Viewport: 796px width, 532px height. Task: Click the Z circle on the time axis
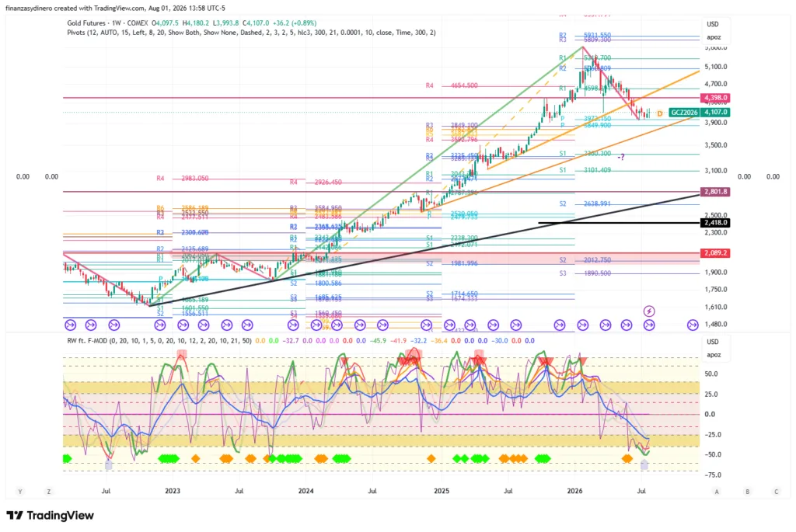tap(49, 492)
